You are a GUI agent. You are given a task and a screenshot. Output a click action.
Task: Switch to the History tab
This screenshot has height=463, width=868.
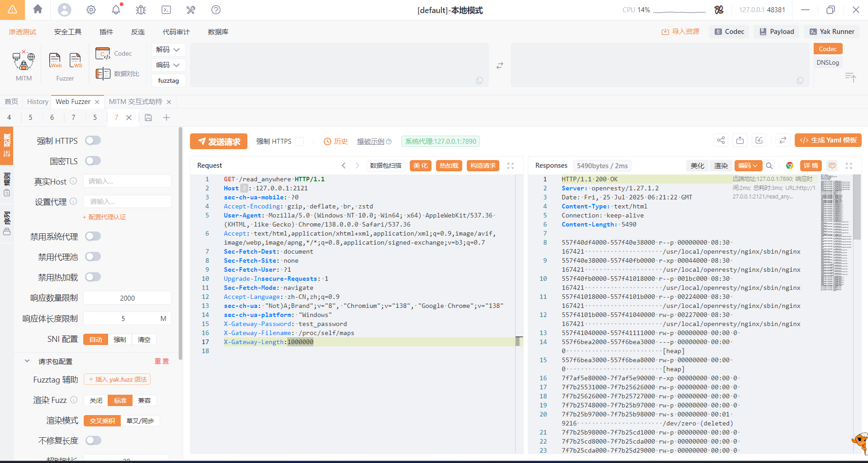pyautogui.click(x=38, y=102)
